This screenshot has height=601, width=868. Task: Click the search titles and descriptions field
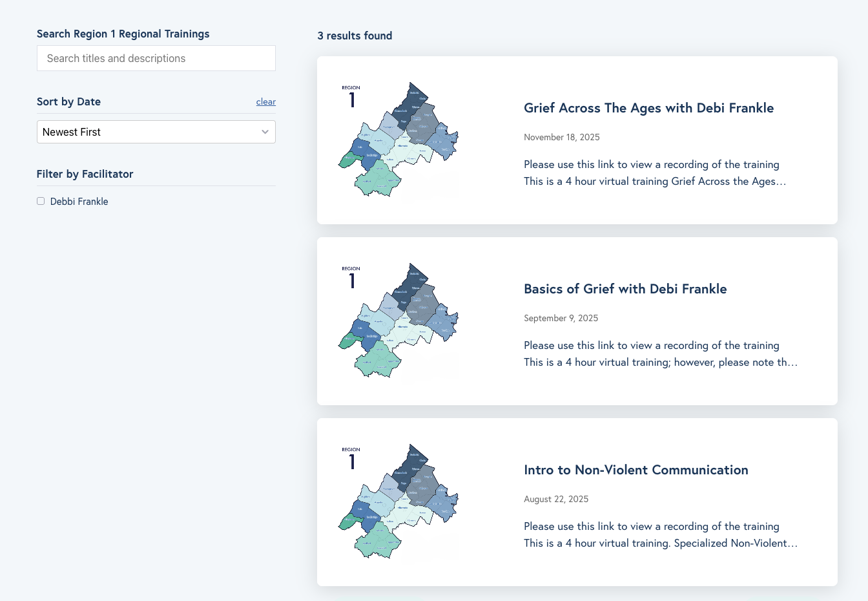tap(156, 58)
